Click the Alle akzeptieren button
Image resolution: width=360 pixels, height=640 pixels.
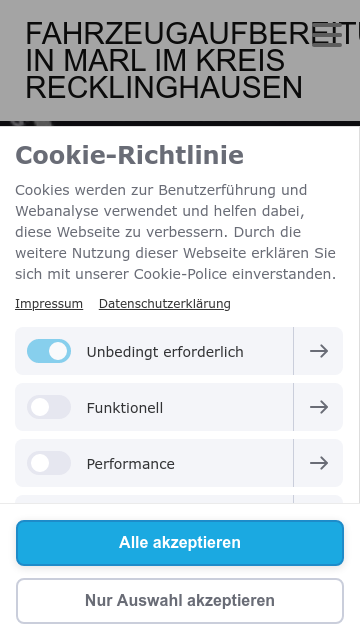coord(180,543)
